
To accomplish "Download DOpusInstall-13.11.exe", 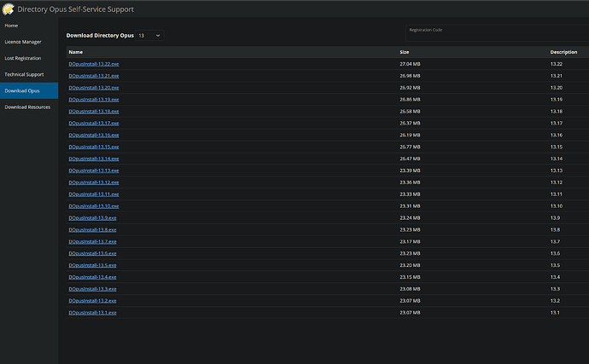I will pos(94,194).
